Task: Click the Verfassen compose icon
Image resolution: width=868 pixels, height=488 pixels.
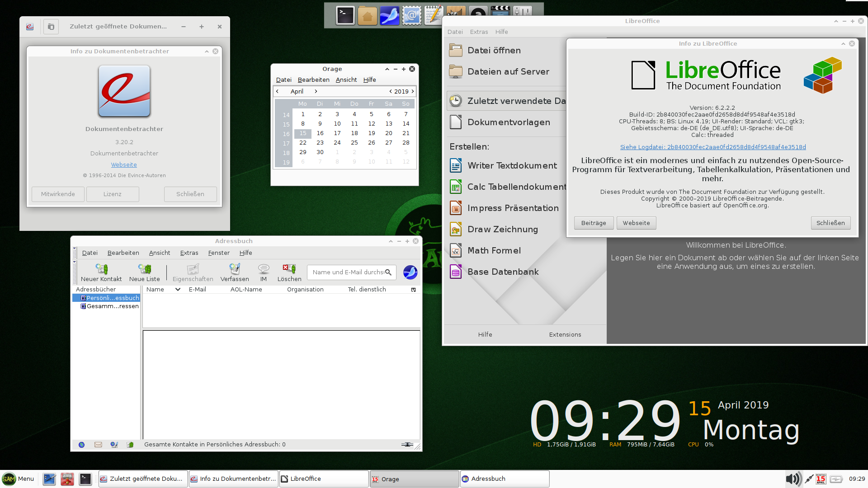Action: click(x=234, y=270)
